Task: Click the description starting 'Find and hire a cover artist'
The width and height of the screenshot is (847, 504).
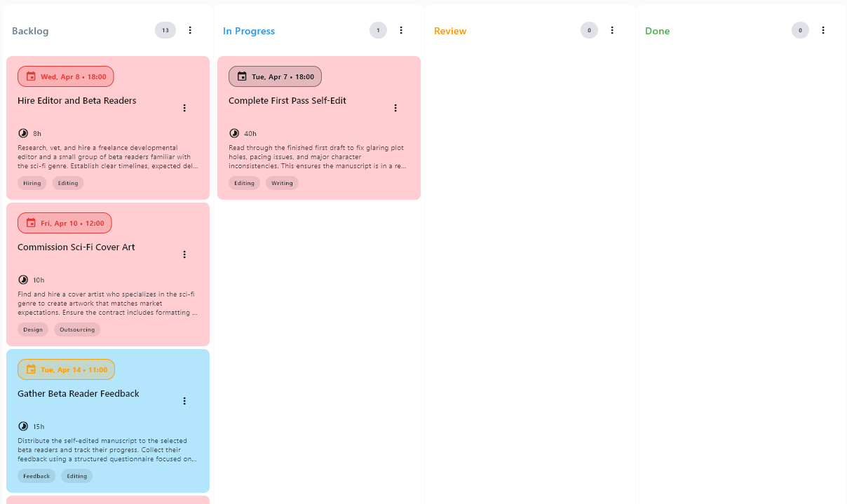Action: 108,304
